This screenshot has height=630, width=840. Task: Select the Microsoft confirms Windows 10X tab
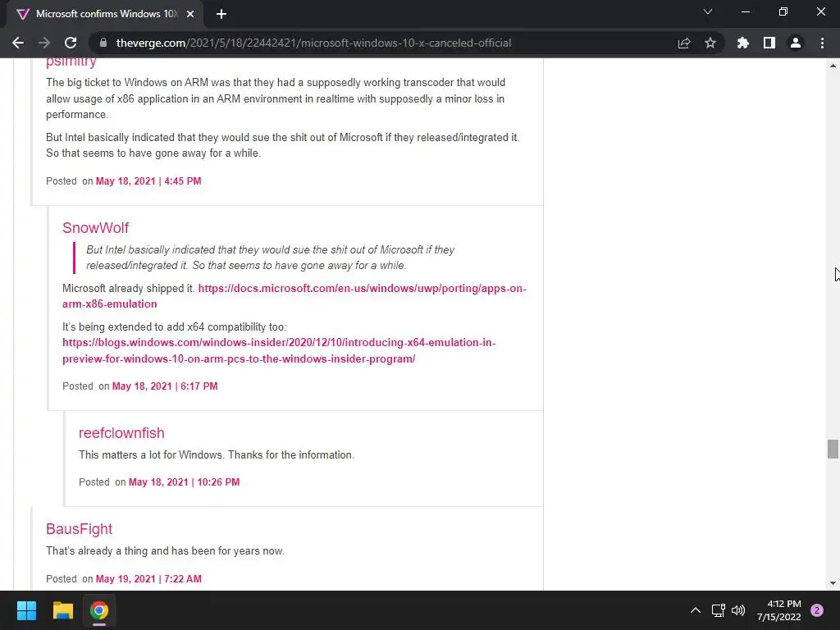click(105, 15)
